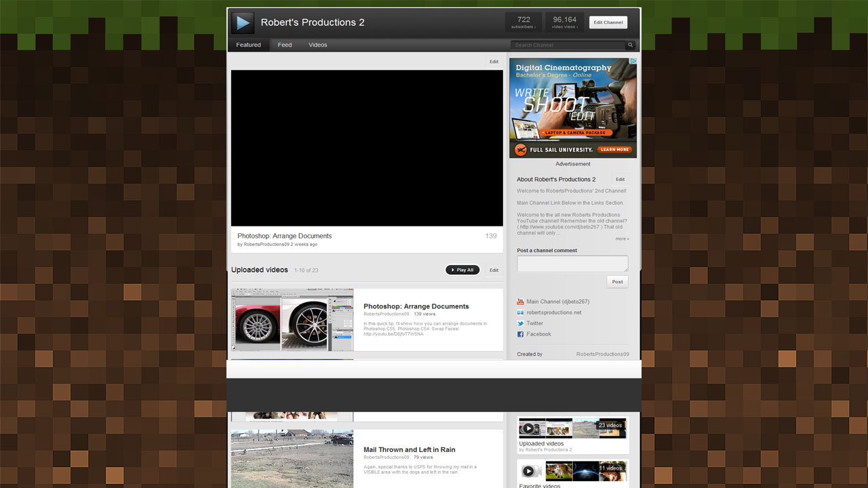
Task: Click the '1-10 of 23' count text
Action: (306, 270)
